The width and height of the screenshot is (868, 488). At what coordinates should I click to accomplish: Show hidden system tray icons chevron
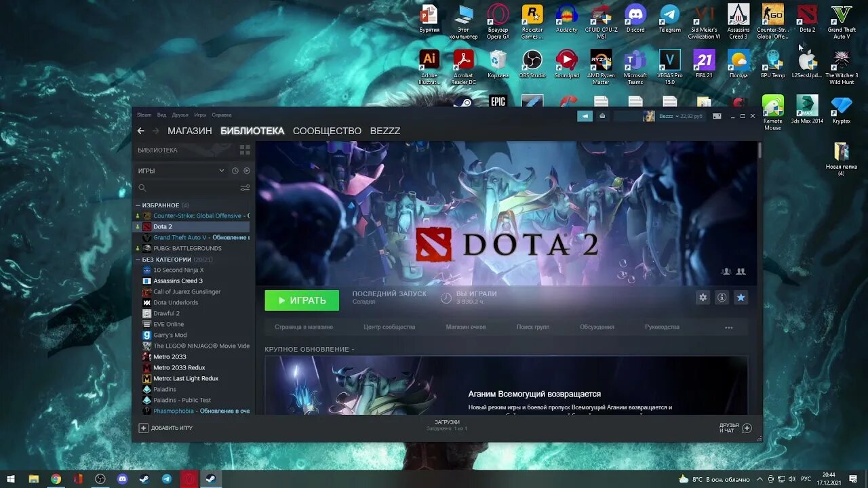[x=759, y=479]
